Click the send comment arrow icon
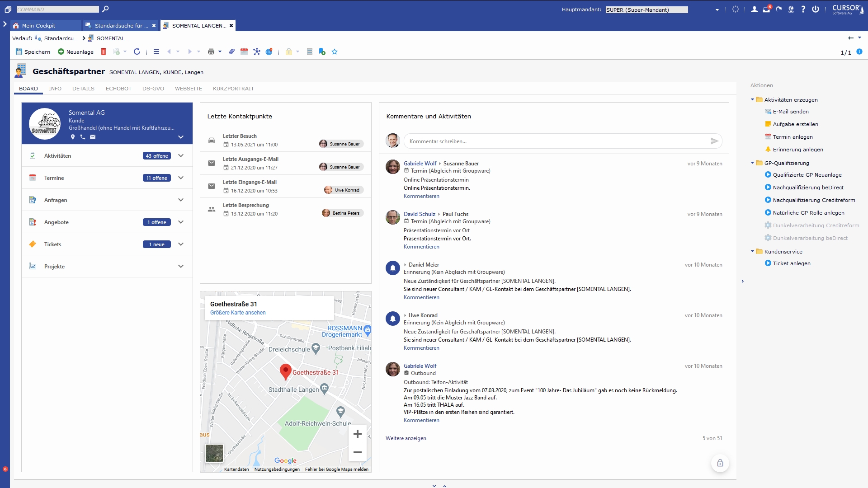The image size is (868, 488). pyautogui.click(x=714, y=141)
